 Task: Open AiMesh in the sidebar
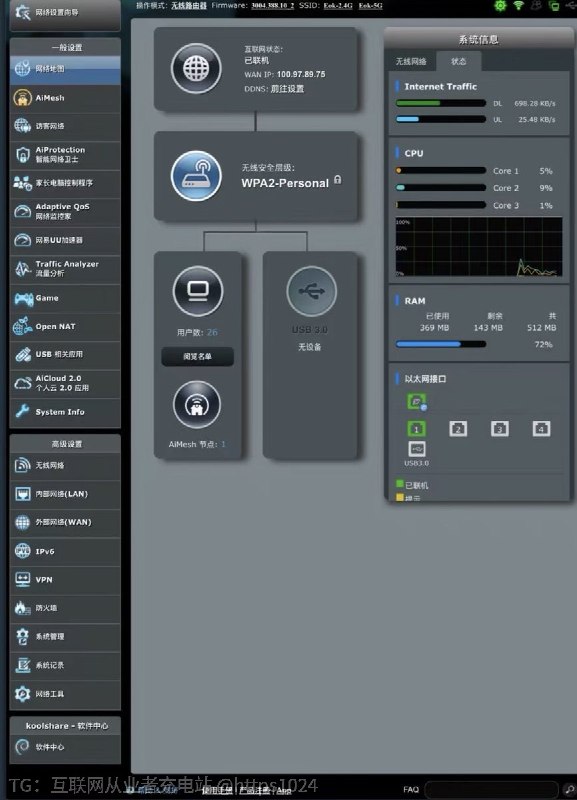click(65, 97)
